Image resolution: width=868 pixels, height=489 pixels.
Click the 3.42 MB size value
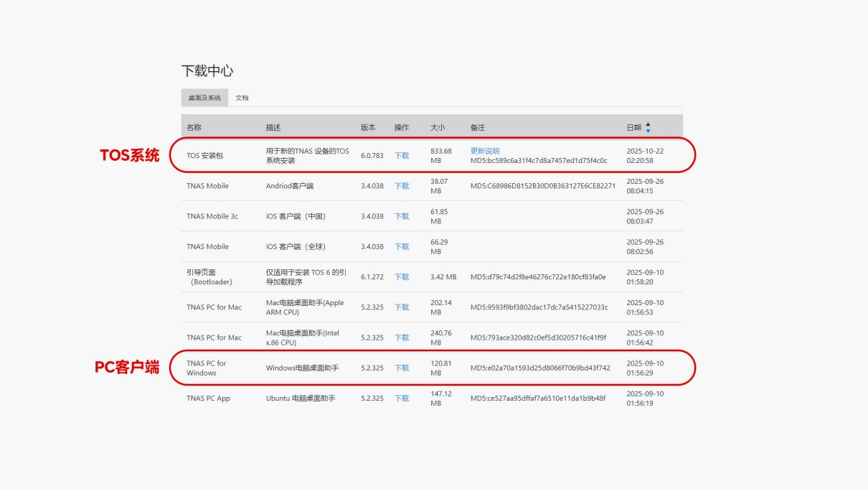[x=443, y=276]
